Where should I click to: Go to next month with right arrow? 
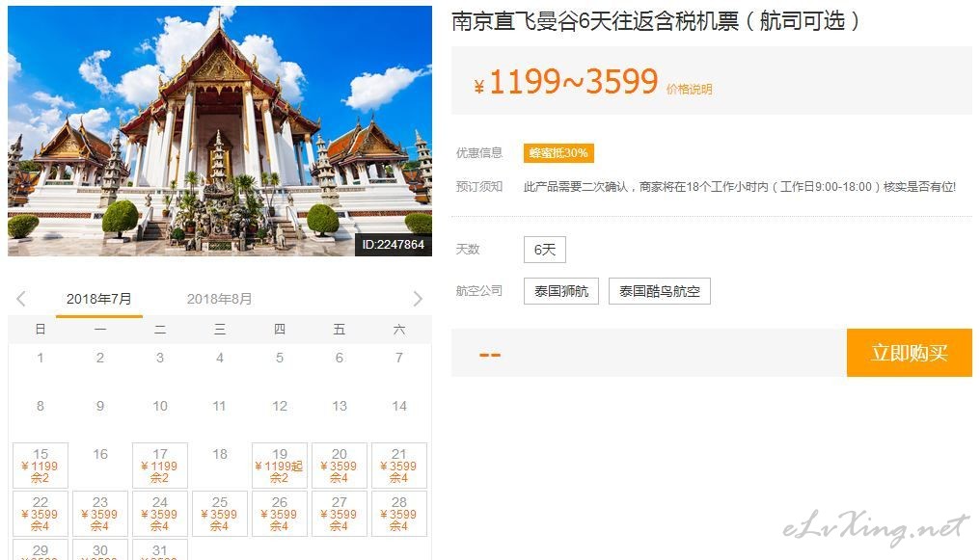point(418,299)
